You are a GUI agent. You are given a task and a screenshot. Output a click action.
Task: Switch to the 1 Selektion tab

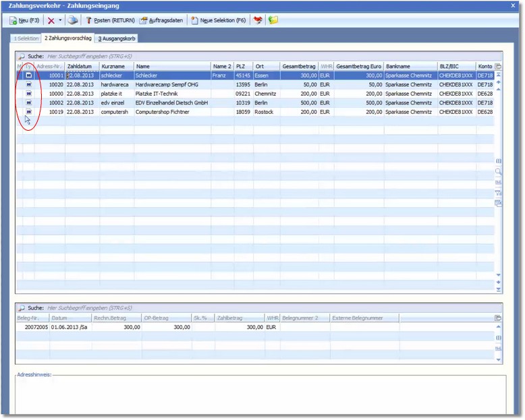(27, 38)
